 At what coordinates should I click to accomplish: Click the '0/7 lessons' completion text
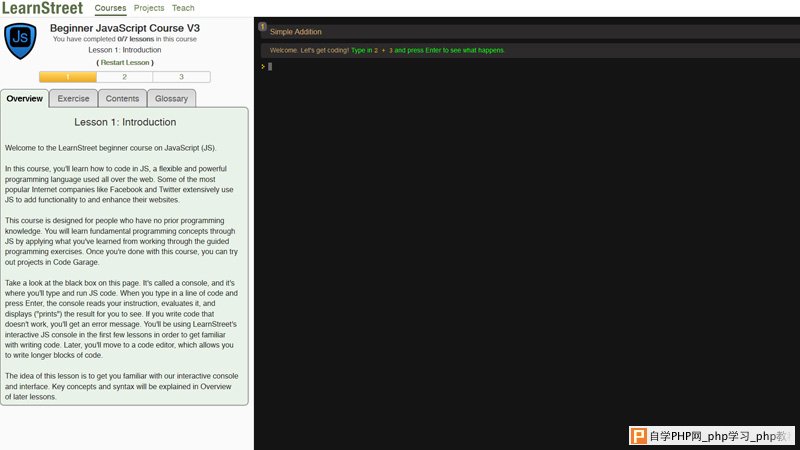[x=136, y=39]
